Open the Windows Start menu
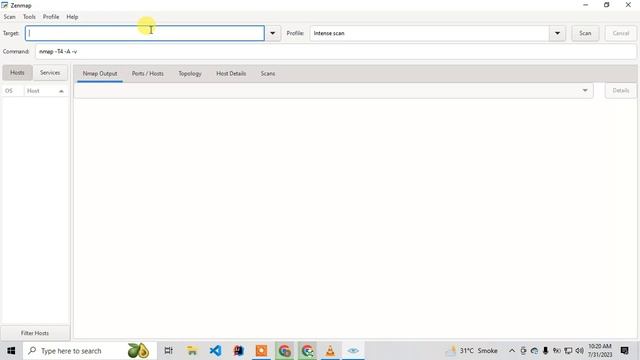Viewport: 640px width, 360px height. pos(11,351)
